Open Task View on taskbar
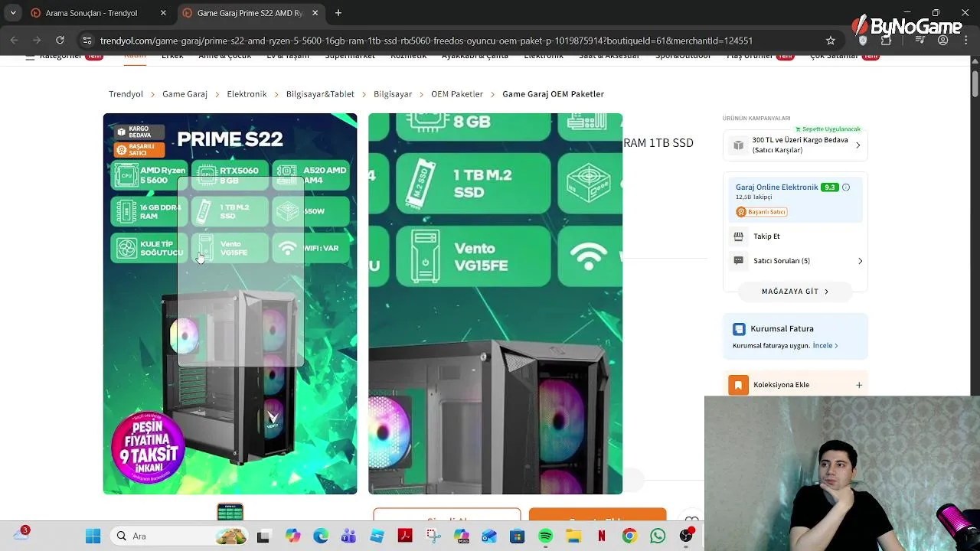This screenshot has width=980, height=551. pyautogui.click(x=263, y=536)
